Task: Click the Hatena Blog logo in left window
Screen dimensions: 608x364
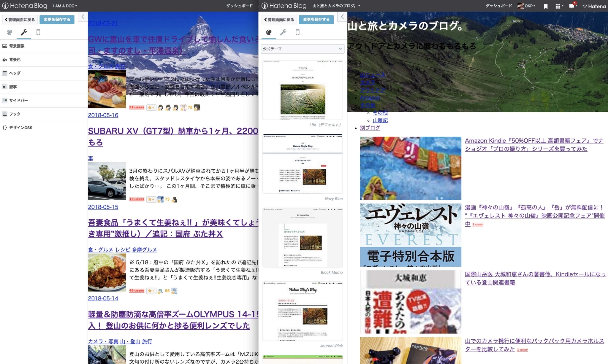Action: pyautogui.click(x=25, y=6)
